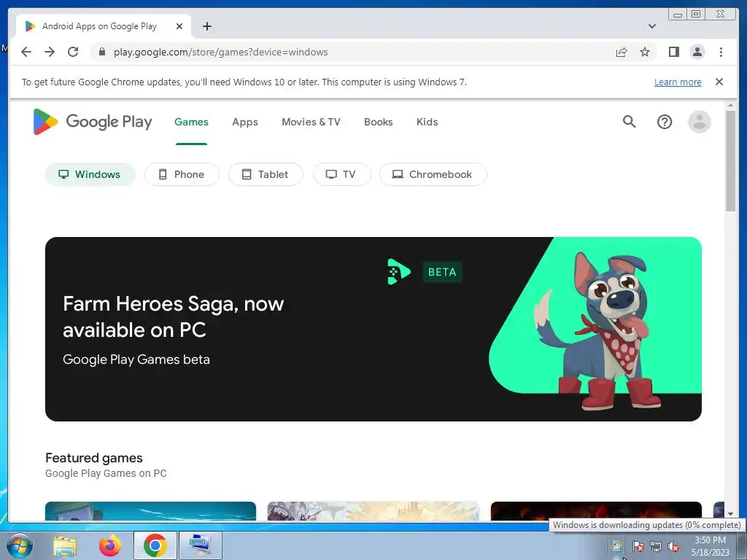Click the muted volume tray icon
This screenshot has height=560, width=747.
click(673, 546)
